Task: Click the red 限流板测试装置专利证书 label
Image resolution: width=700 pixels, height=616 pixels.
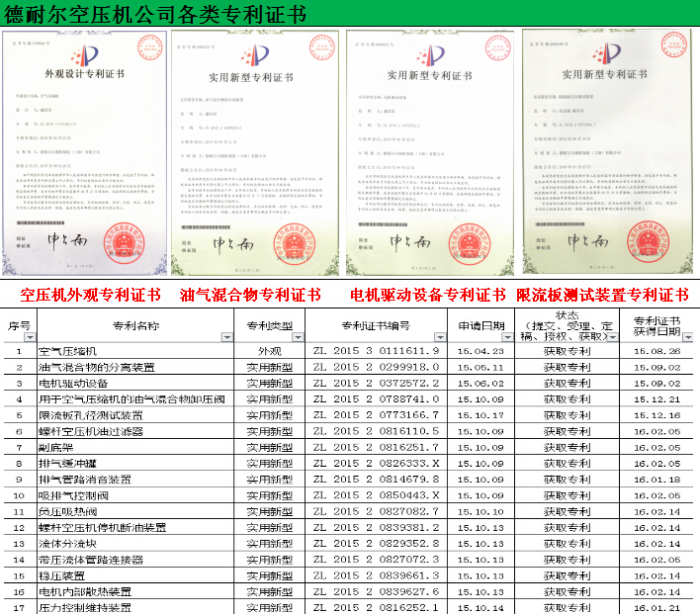Action: click(602, 296)
